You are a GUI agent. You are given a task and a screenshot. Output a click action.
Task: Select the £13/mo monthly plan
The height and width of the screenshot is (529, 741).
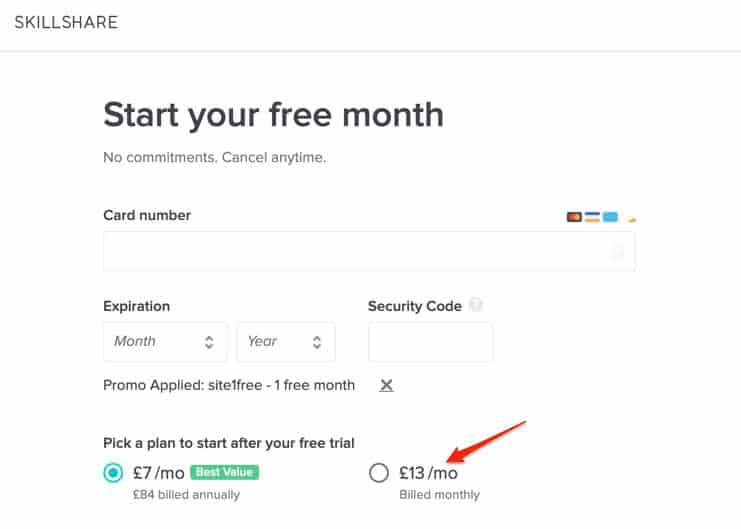click(379, 472)
